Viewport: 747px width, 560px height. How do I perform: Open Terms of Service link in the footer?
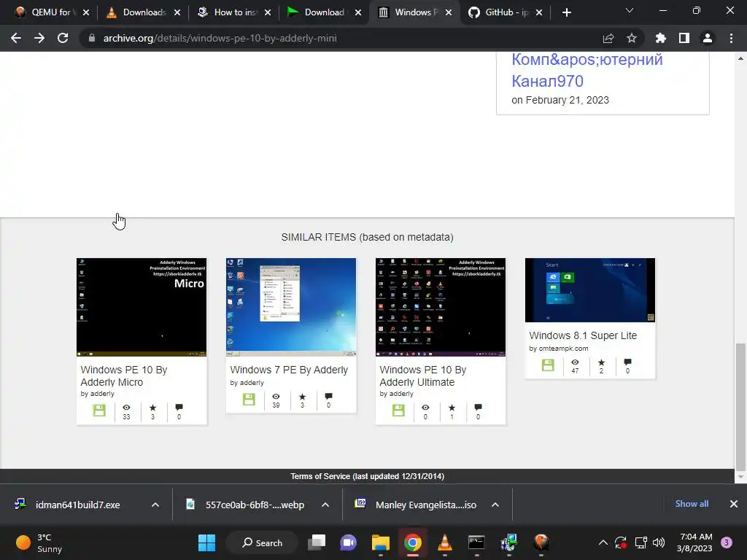pos(368,476)
